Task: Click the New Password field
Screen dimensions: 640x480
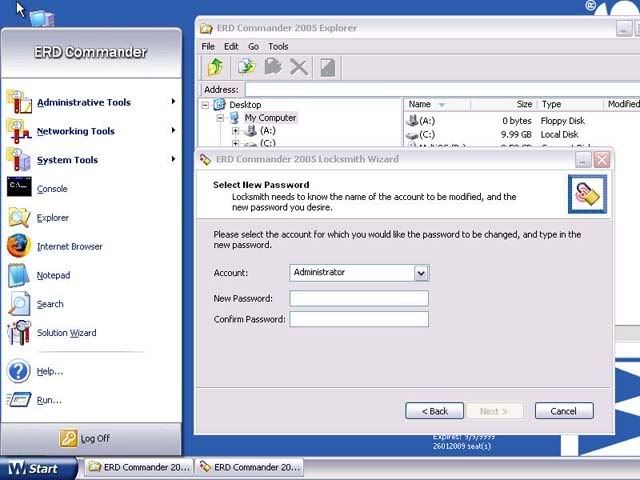Action: [359, 298]
